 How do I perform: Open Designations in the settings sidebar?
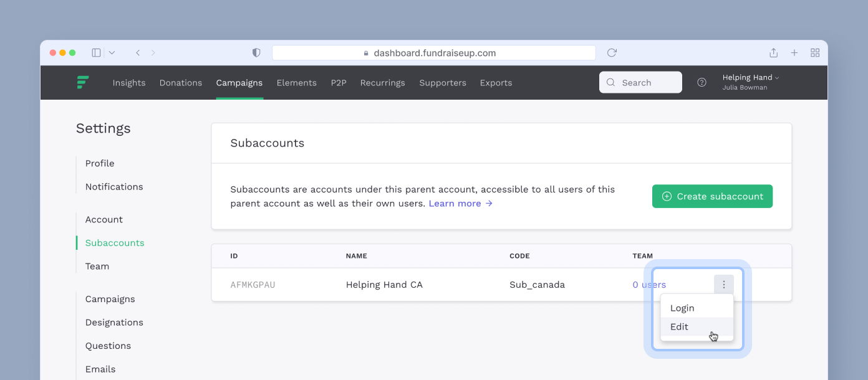[114, 323]
